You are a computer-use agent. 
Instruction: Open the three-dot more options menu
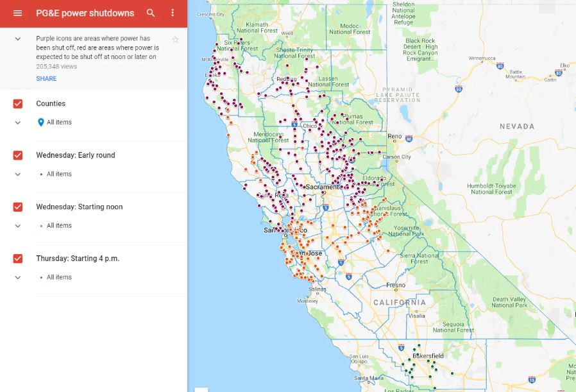click(x=173, y=13)
